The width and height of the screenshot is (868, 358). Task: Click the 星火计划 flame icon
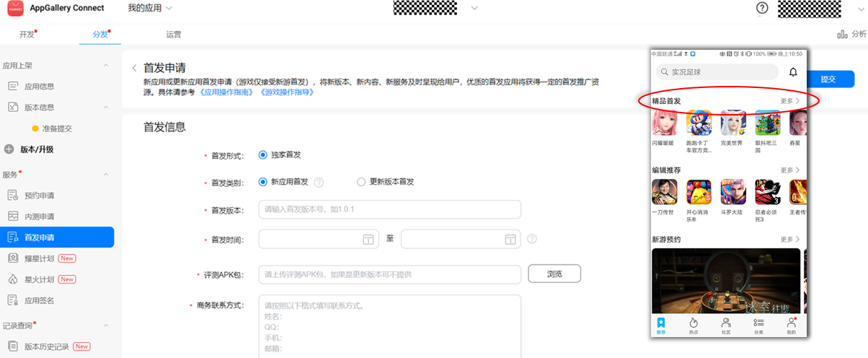(x=12, y=279)
